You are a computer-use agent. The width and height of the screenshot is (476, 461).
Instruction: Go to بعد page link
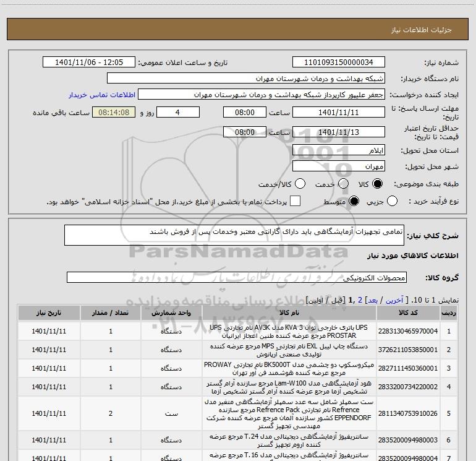pos(373,300)
